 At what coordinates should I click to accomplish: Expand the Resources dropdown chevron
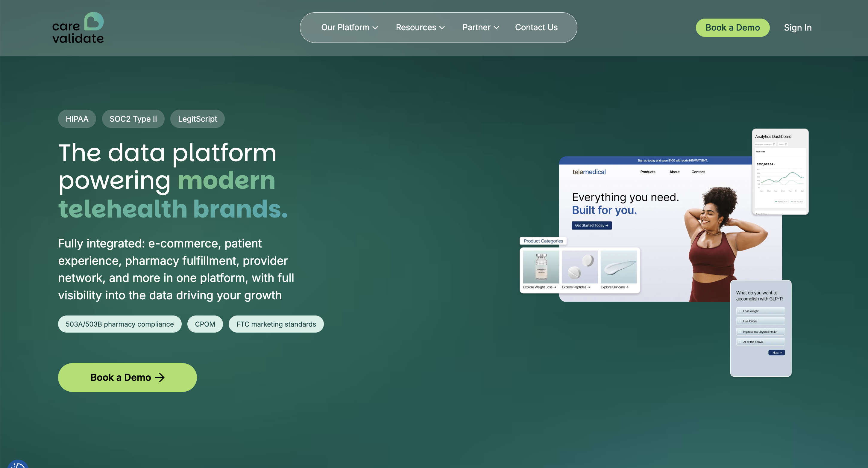click(442, 28)
